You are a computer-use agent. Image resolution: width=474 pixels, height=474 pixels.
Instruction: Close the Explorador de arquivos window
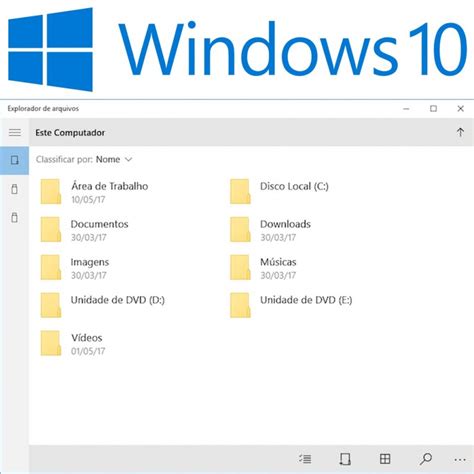(x=460, y=109)
